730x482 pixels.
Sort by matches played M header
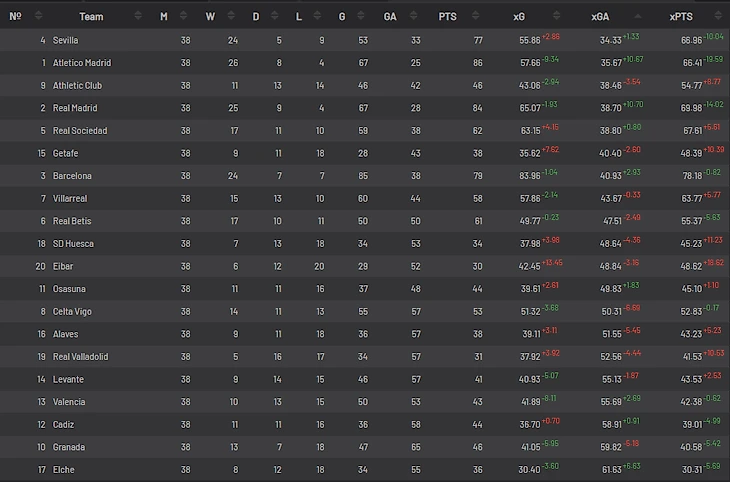(164, 16)
